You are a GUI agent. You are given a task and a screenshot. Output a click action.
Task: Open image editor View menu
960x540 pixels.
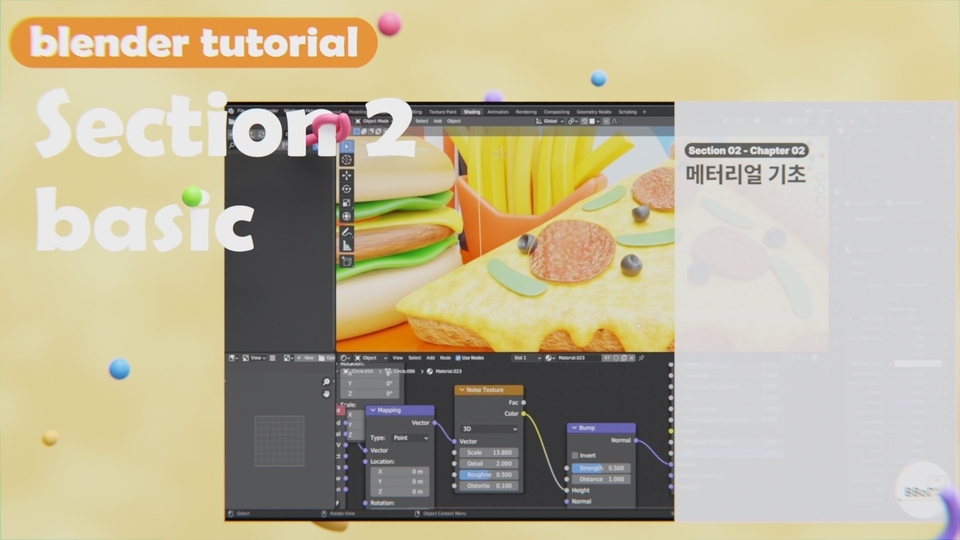tap(256, 358)
